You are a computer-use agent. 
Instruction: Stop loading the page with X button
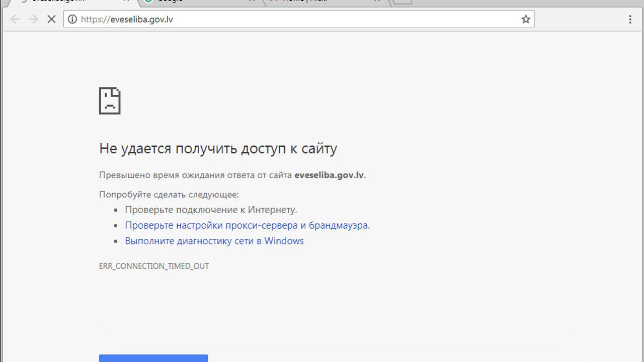pyautogui.click(x=51, y=20)
